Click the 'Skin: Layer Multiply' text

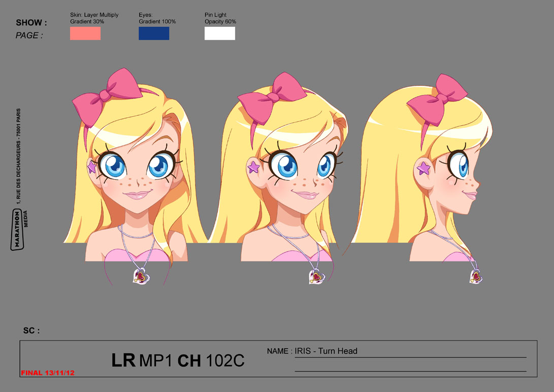(94, 15)
